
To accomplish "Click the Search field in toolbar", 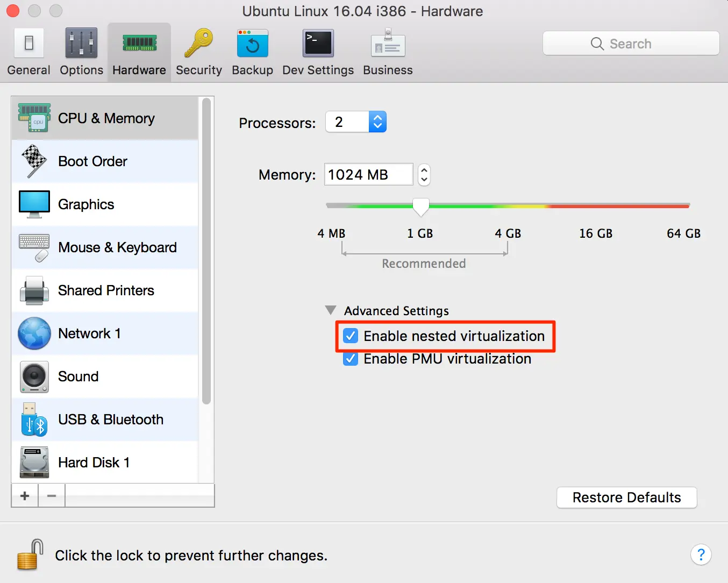I will click(x=631, y=44).
